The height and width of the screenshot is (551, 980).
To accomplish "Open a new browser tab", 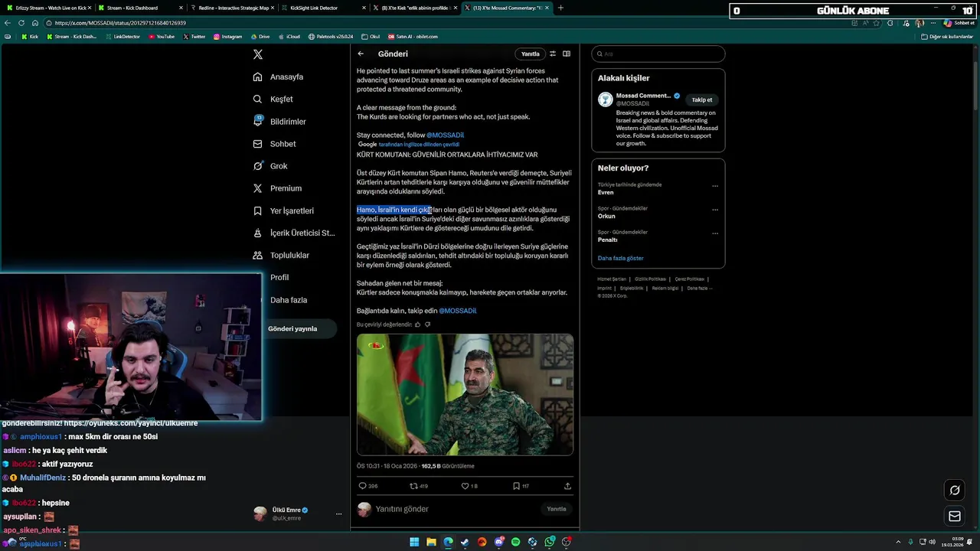I will pos(560,8).
